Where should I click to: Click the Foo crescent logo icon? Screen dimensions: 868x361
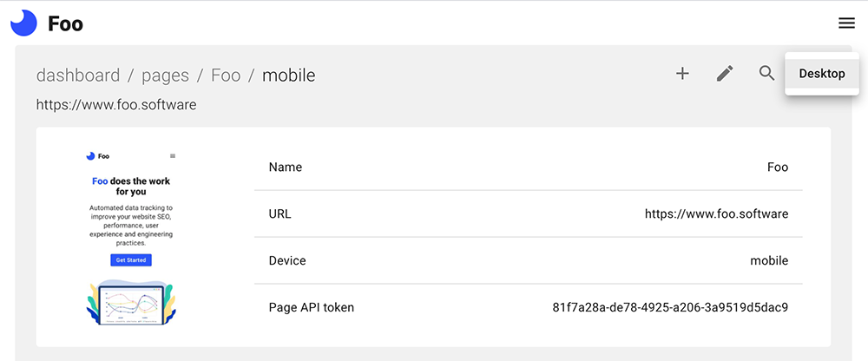coord(23,23)
